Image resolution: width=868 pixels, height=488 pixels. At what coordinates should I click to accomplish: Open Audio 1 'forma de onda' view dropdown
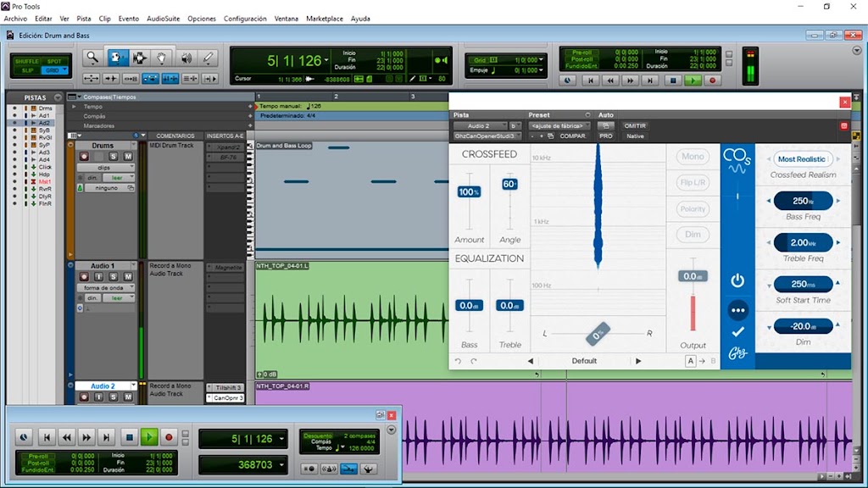[106, 288]
